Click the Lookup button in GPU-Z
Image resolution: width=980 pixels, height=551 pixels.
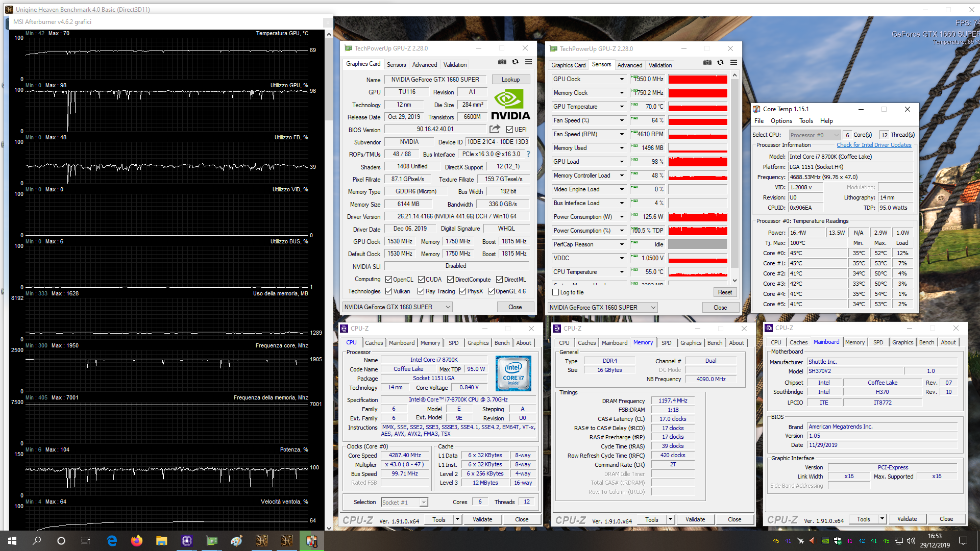510,80
